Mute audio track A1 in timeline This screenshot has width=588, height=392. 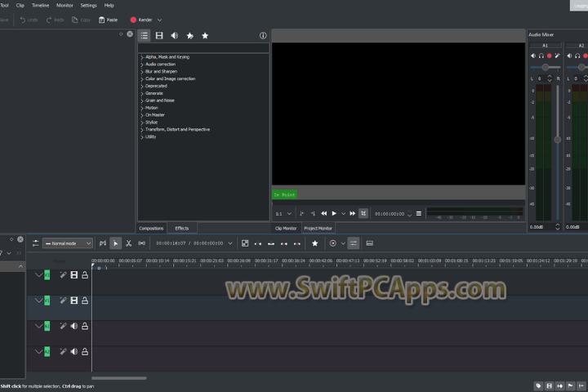click(74, 326)
